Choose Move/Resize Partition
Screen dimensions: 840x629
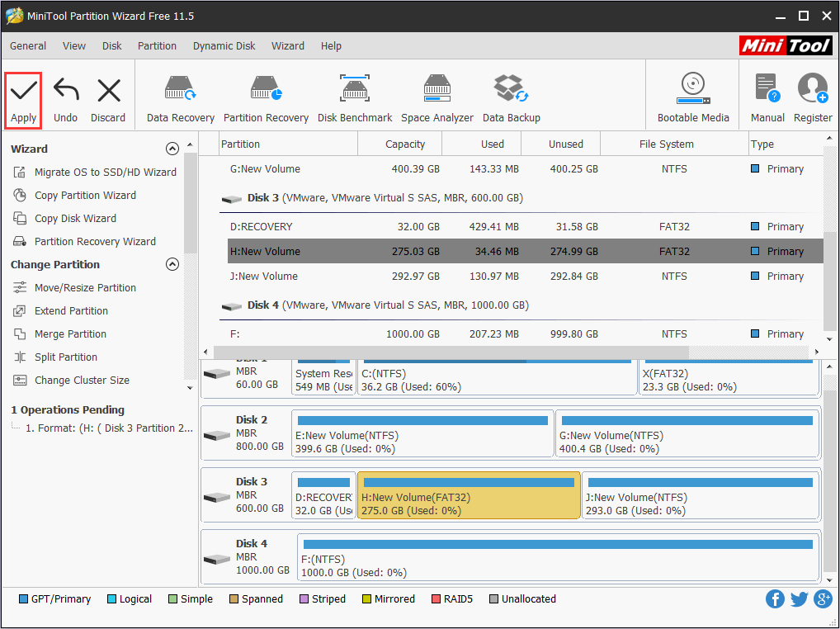click(x=74, y=288)
